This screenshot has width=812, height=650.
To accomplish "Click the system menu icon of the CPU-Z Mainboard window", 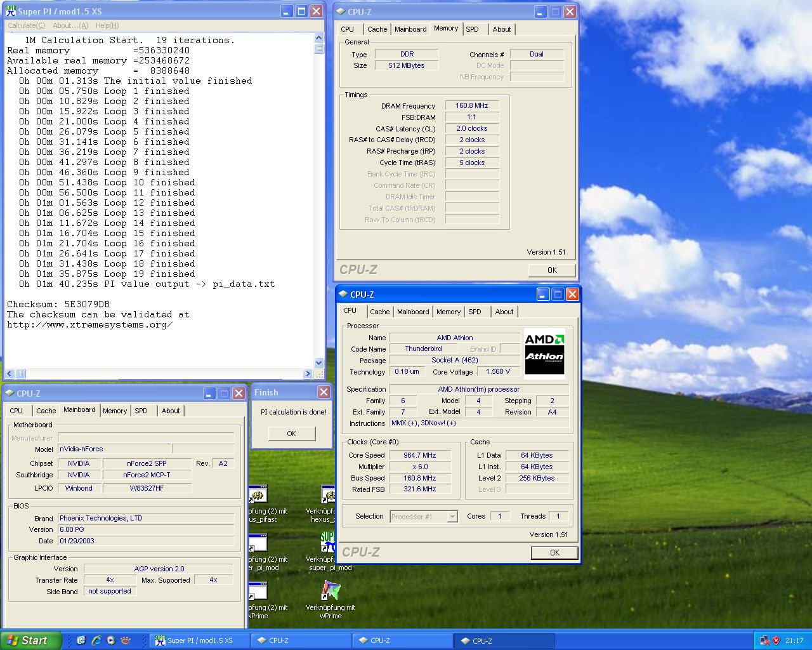I will click(x=9, y=393).
